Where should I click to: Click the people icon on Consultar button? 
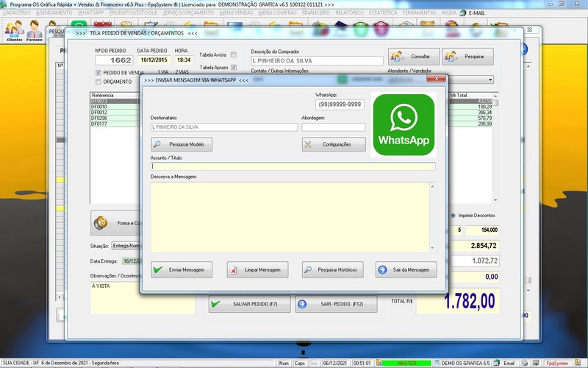point(397,57)
